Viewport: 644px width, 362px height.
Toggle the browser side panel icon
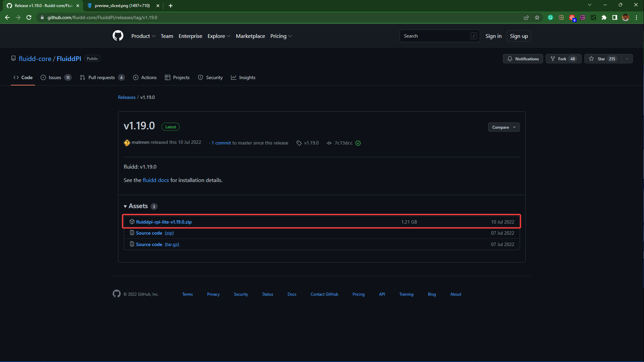pos(615,17)
